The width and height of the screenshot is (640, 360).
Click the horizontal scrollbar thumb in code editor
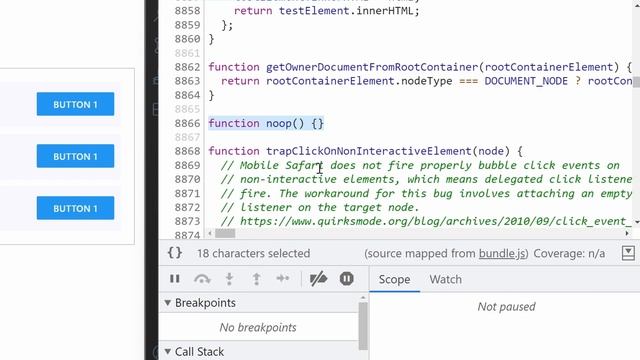pos(225,233)
